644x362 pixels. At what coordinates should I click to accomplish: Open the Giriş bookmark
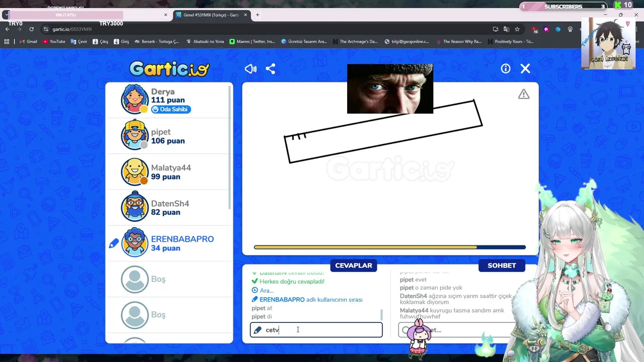(x=121, y=42)
